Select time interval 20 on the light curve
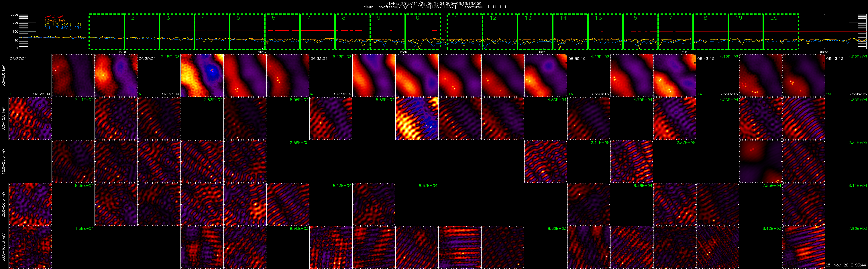This screenshot has width=868, height=269. click(781, 32)
